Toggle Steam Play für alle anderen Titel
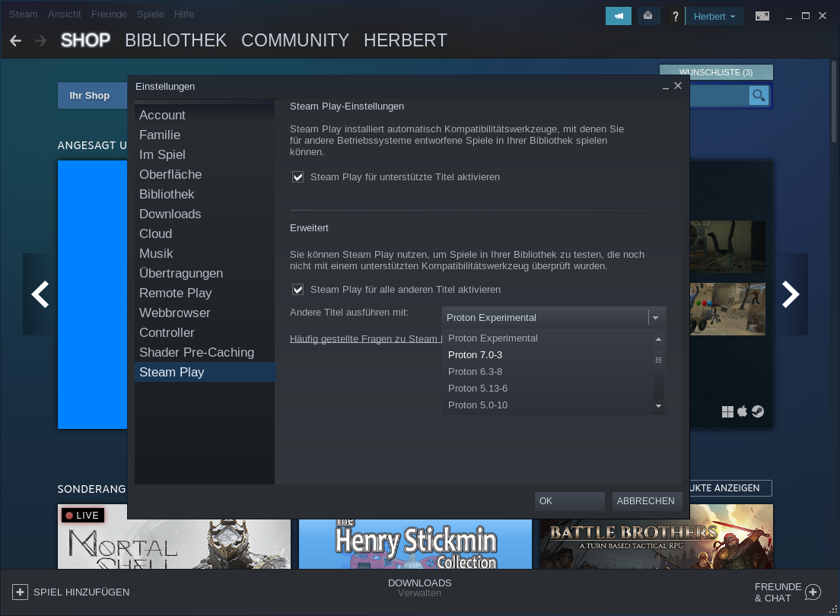This screenshot has width=840, height=616. point(297,289)
